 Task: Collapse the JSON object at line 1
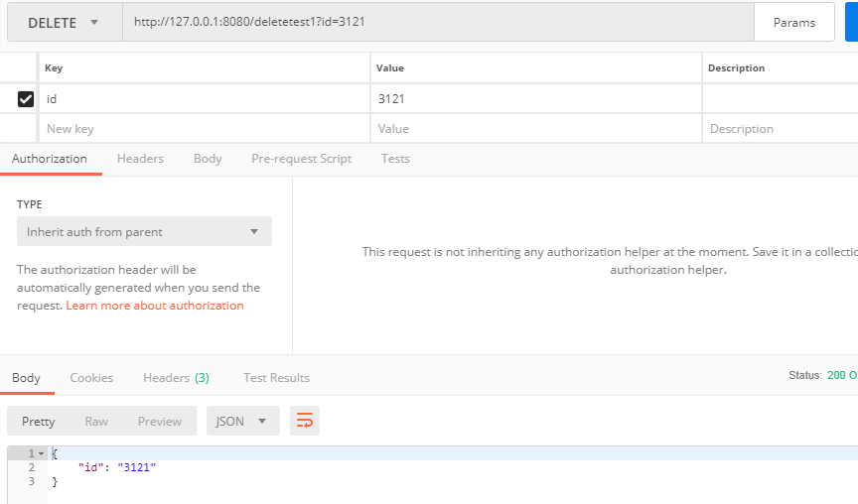coord(42,453)
